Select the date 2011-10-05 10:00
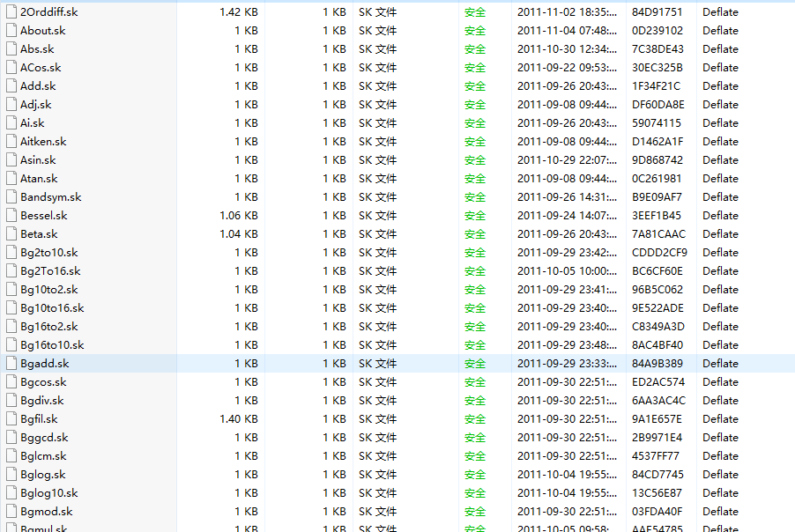795x532 pixels. pos(568,270)
